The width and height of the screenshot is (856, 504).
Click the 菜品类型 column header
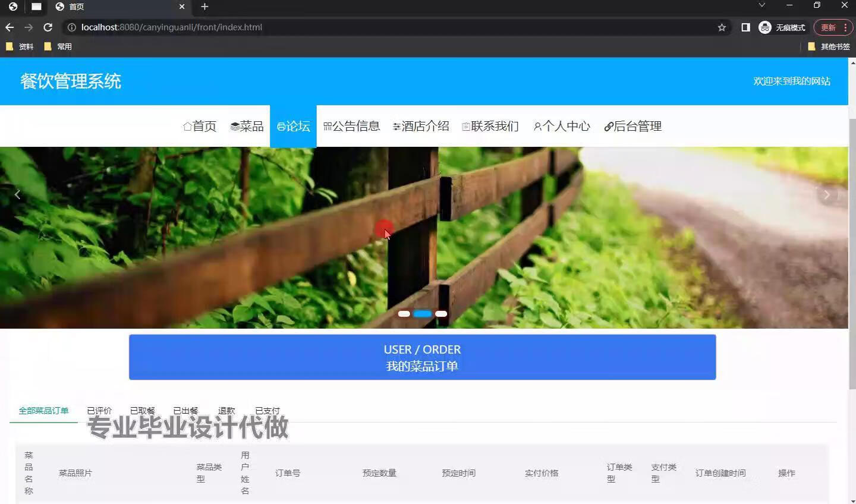coord(209,473)
